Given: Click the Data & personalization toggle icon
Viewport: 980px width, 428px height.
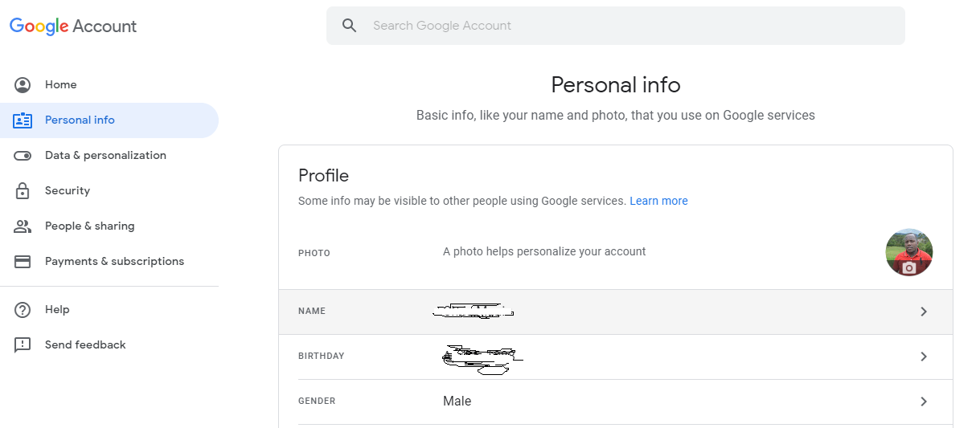Looking at the screenshot, I should tap(23, 156).
